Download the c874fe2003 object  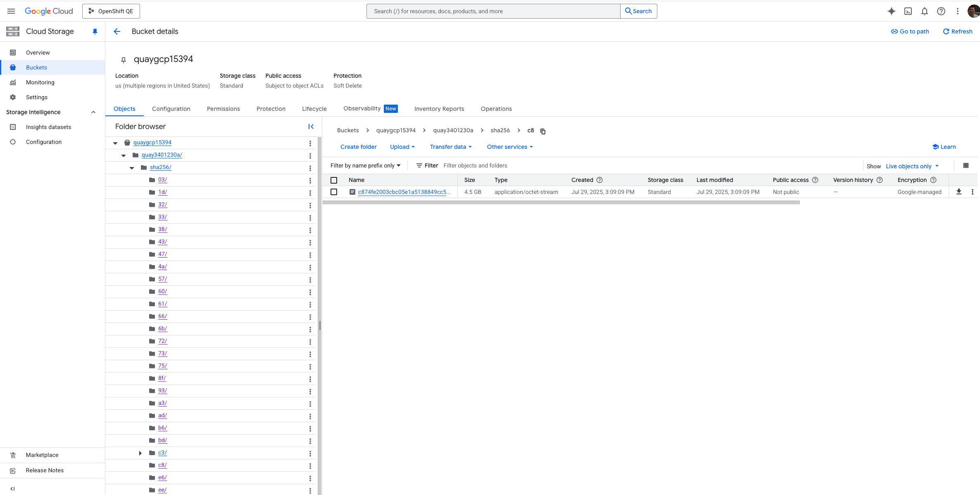pos(959,192)
